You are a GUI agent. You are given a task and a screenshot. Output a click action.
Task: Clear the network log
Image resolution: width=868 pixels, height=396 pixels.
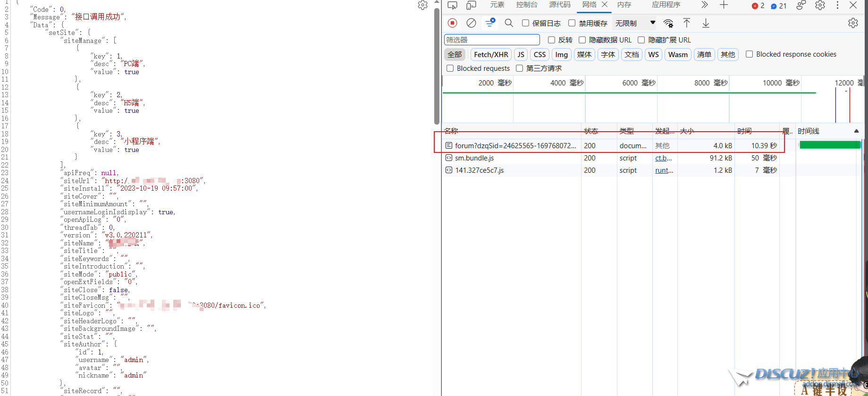(x=471, y=23)
